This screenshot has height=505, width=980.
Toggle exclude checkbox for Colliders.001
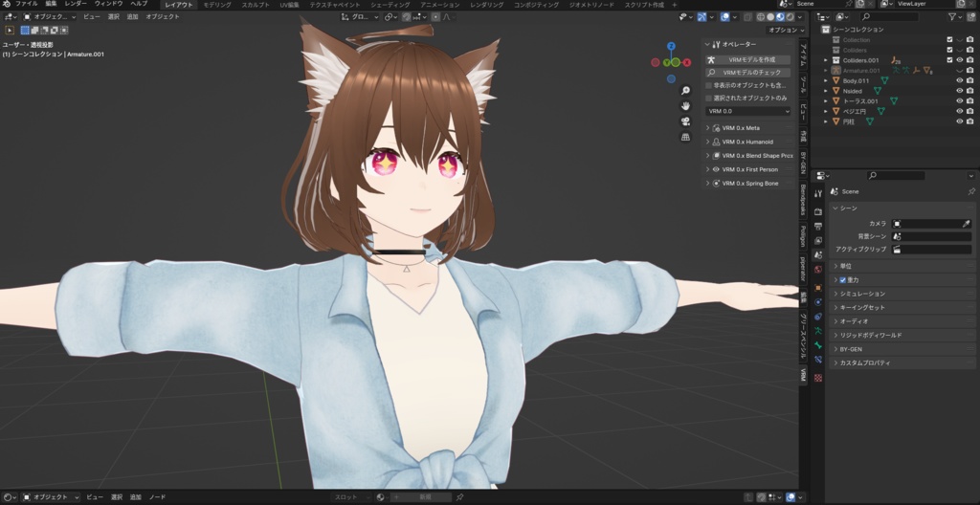[950, 60]
